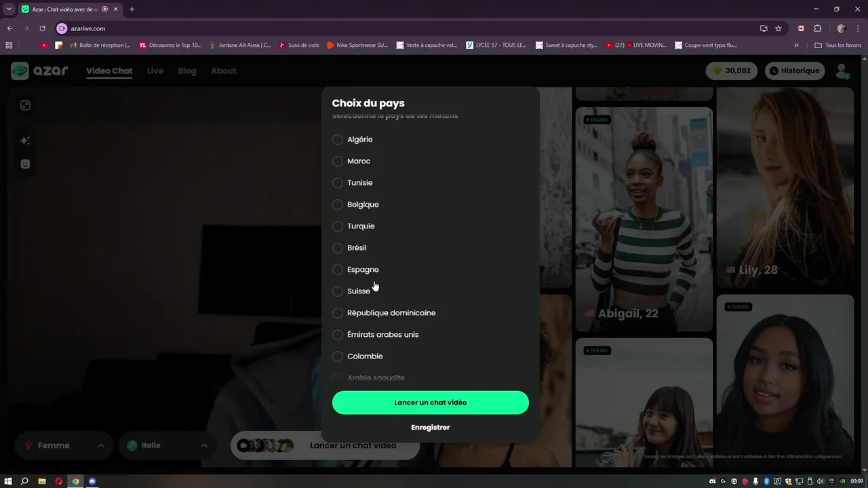Show more bookmarks with the chevron
Viewport: 868px width, 488px height.
[x=796, y=45]
